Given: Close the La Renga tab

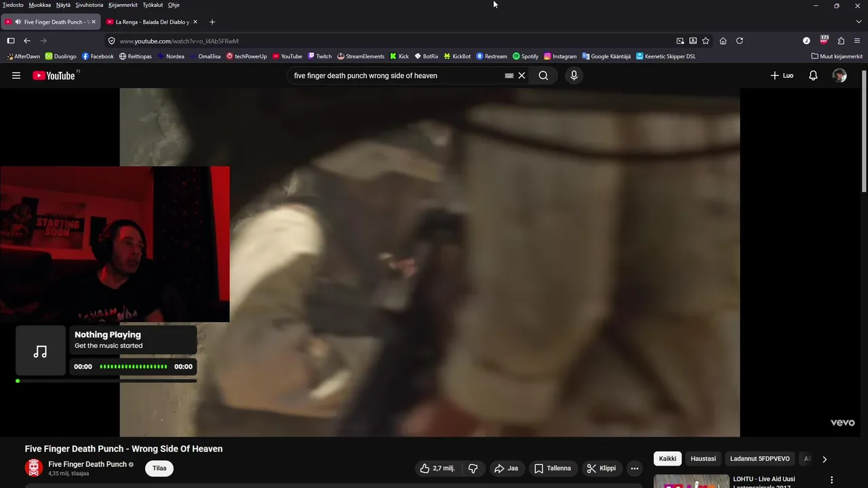Looking at the screenshot, I should 195,22.
